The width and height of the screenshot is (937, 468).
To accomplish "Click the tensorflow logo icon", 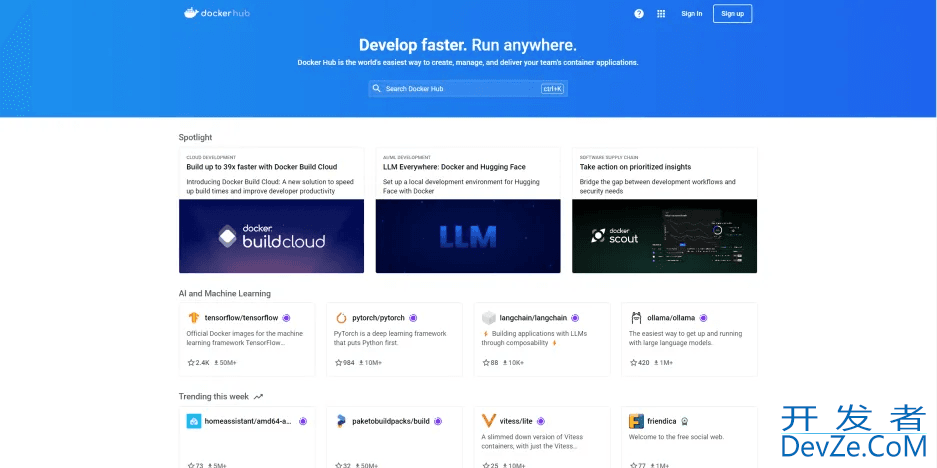I will point(193,317).
